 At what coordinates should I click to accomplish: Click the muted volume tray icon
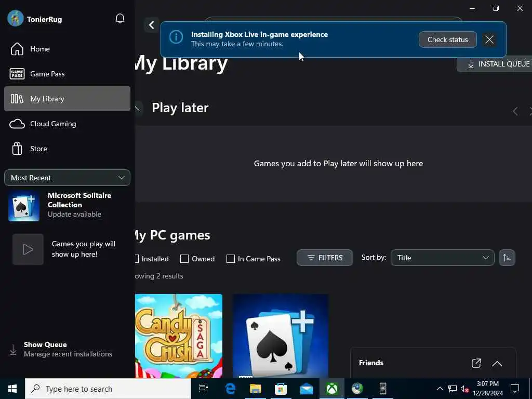[464, 389]
